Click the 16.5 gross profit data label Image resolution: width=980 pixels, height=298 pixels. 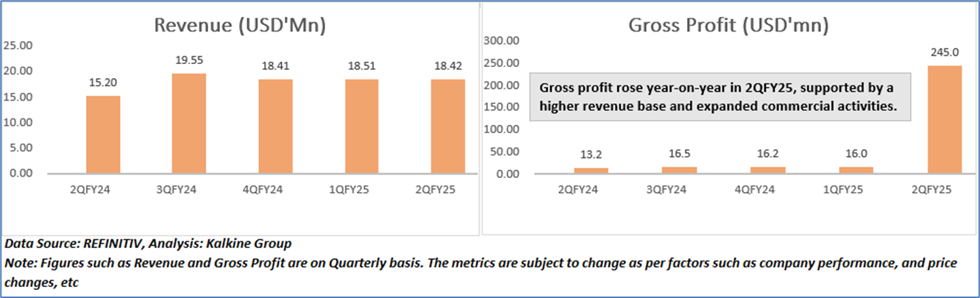click(679, 154)
